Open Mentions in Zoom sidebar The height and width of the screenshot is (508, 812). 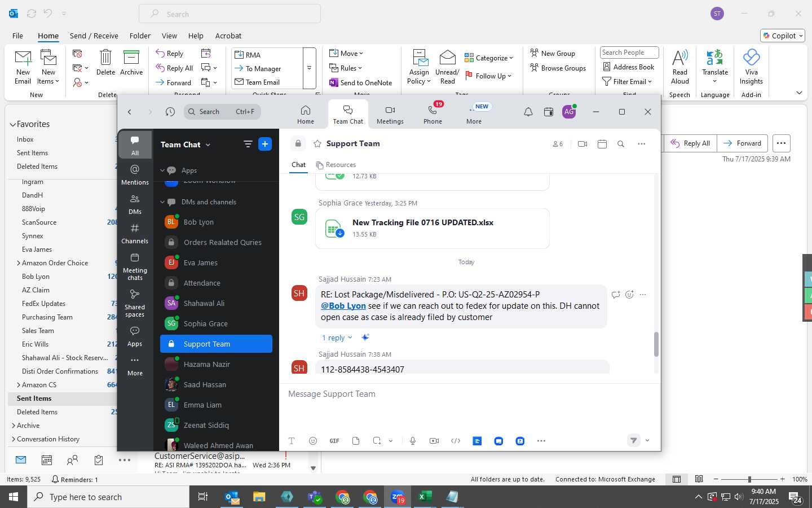(x=135, y=174)
